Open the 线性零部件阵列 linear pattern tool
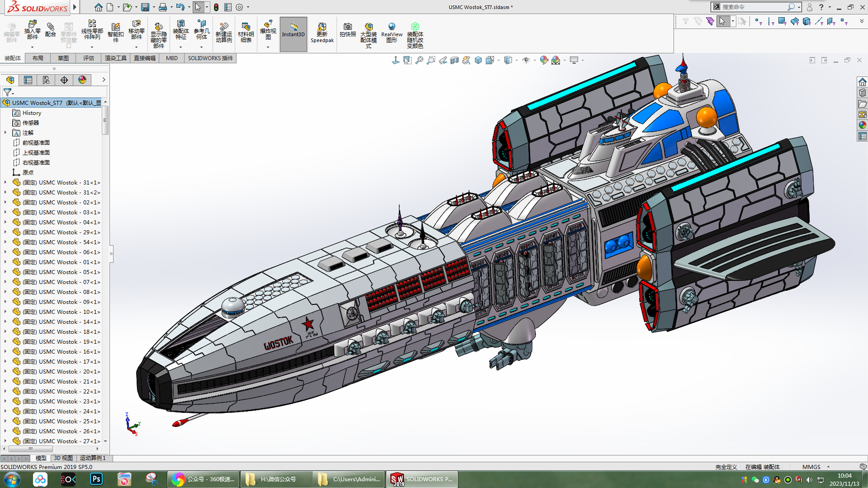This screenshot has height=488, width=868. 92,30
